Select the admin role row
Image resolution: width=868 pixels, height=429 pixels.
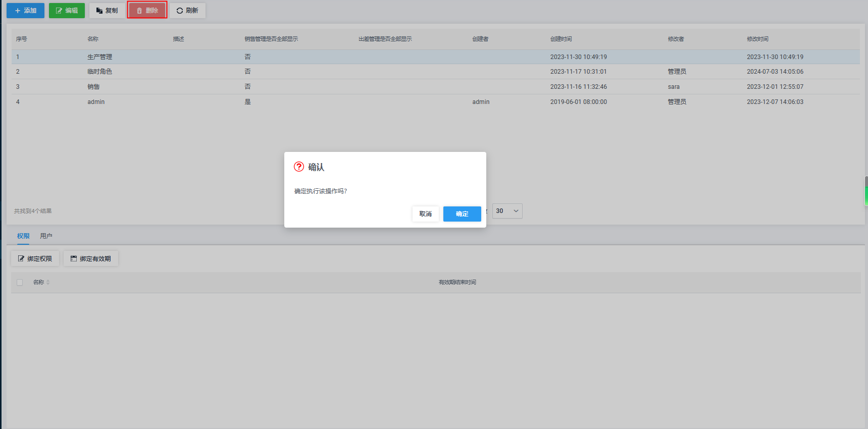[x=96, y=102]
